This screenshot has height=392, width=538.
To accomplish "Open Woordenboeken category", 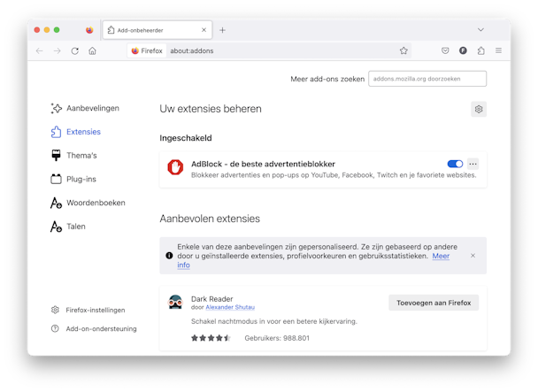I will pyautogui.click(x=88, y=203).
